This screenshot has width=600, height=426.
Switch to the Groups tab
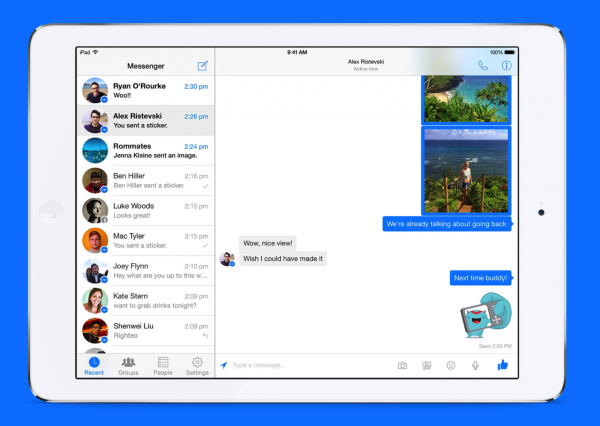[x=128, y=366]
